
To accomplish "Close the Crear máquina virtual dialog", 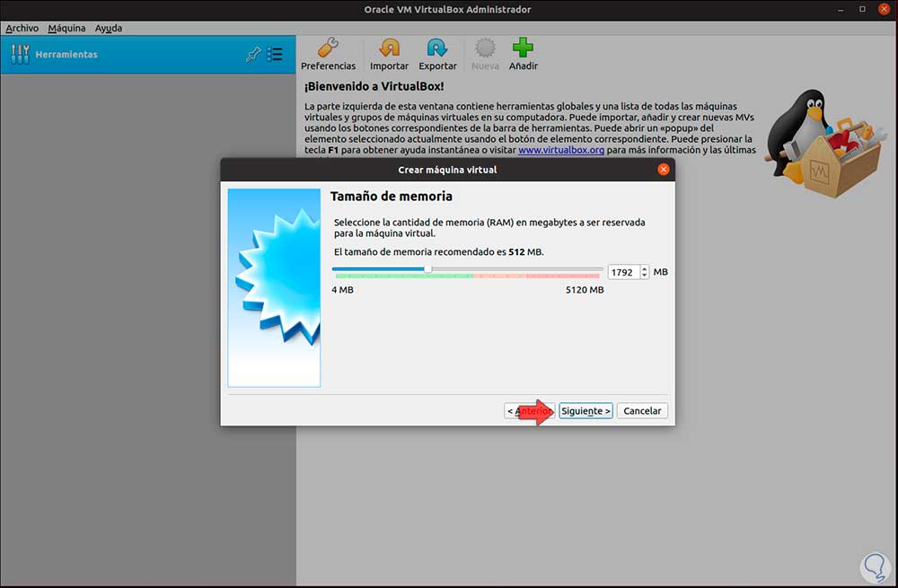I will click(x=664, y=170).
